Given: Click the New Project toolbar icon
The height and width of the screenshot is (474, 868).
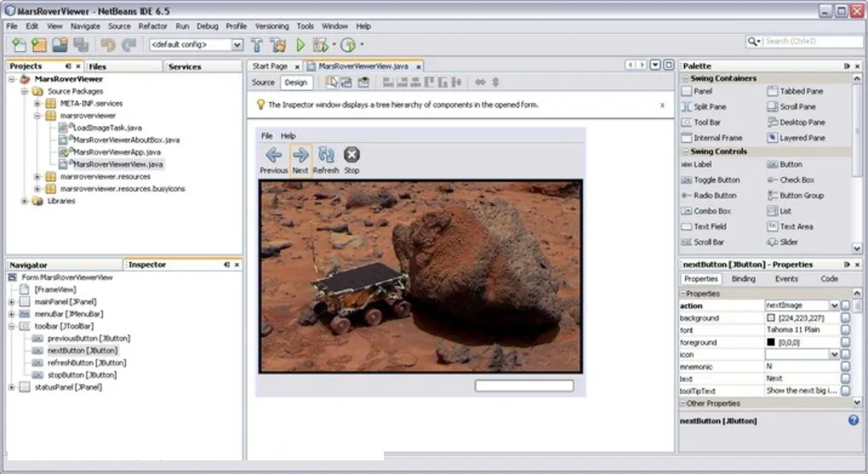Looking at the screenshot, I should point(38,45).
